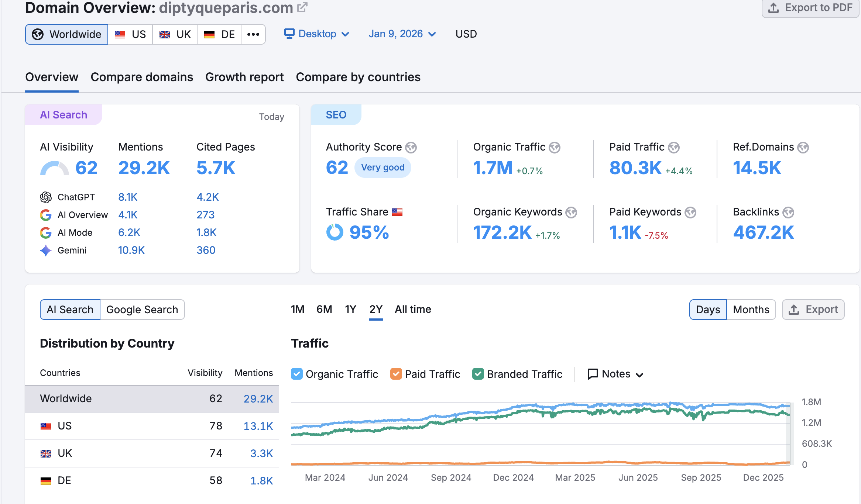Switch chart granularity to Days
The height and width of the screenshot is (504, 861).
(708, 310)
